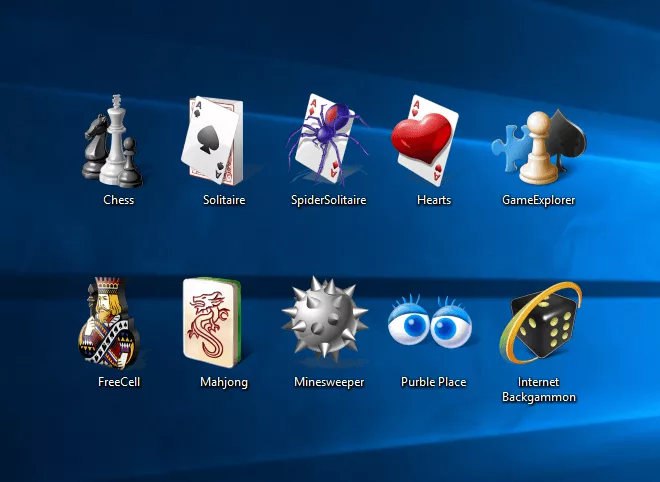This screenshot has height=482, width=660.
Task: Launch the Hearts card icon
Action: pos(425,140)
